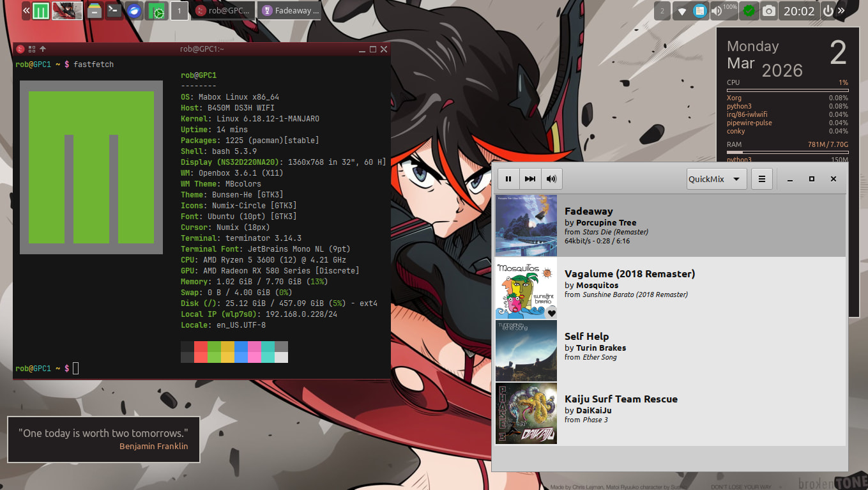Image resolution: width=868 pixels, height=490 pixels.
Task: Click the system tray volume speaker icon
Action: click(x=716, y=11)
